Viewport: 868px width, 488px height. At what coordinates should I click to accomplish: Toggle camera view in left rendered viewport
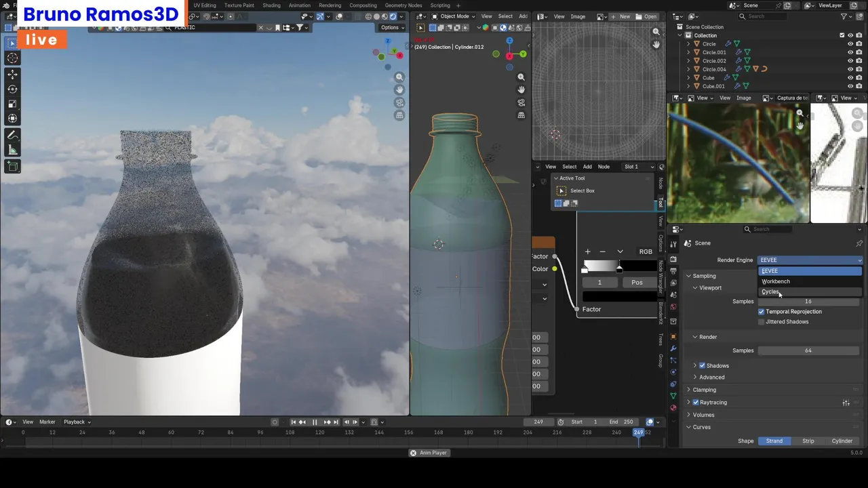pyautogui.click(x=399, y=103)
